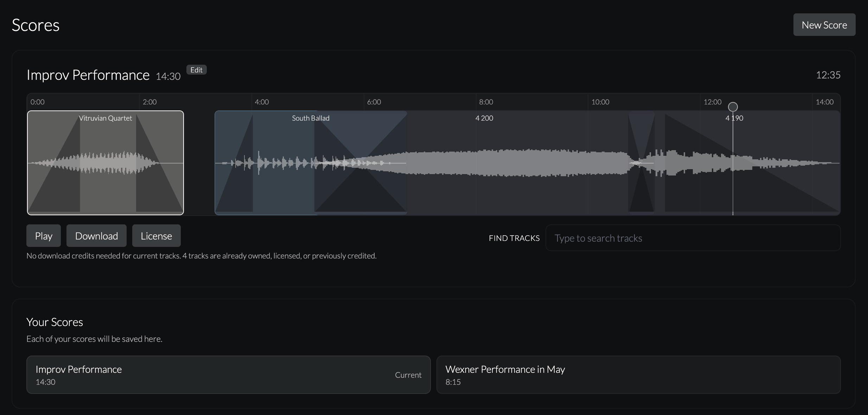Click Edit next to Improv Performance
868x415 pixels.
tap(196, 70)
